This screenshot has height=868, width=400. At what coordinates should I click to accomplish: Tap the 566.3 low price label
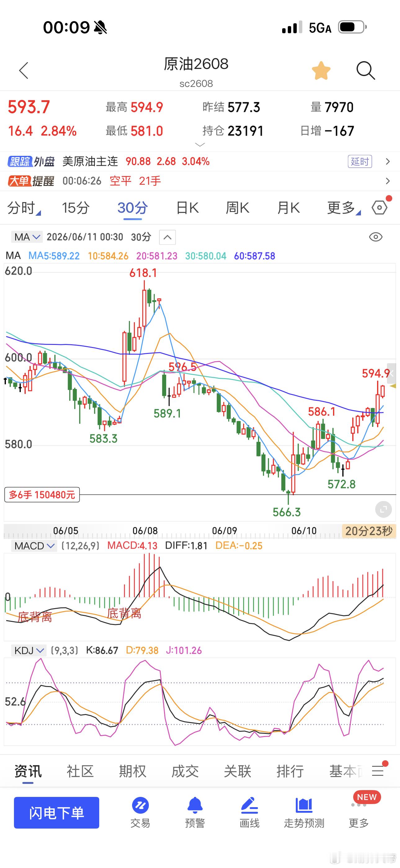point(287,512)
